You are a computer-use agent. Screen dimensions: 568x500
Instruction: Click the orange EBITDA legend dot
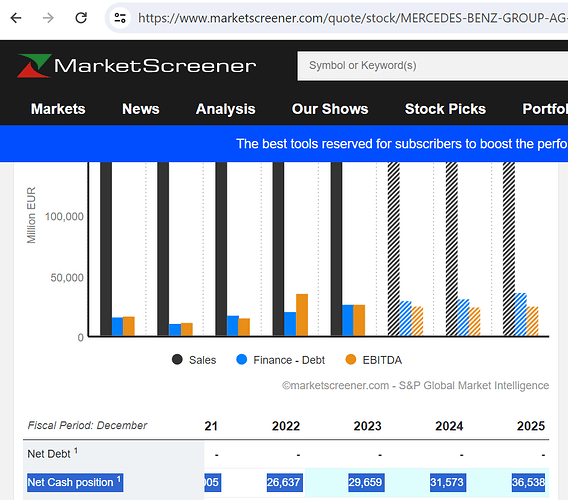(x=351, y=359)
